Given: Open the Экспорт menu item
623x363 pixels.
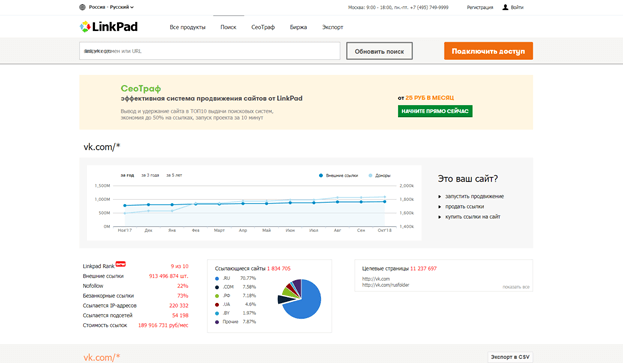Looking at the screenshot, I should point(333,27).
